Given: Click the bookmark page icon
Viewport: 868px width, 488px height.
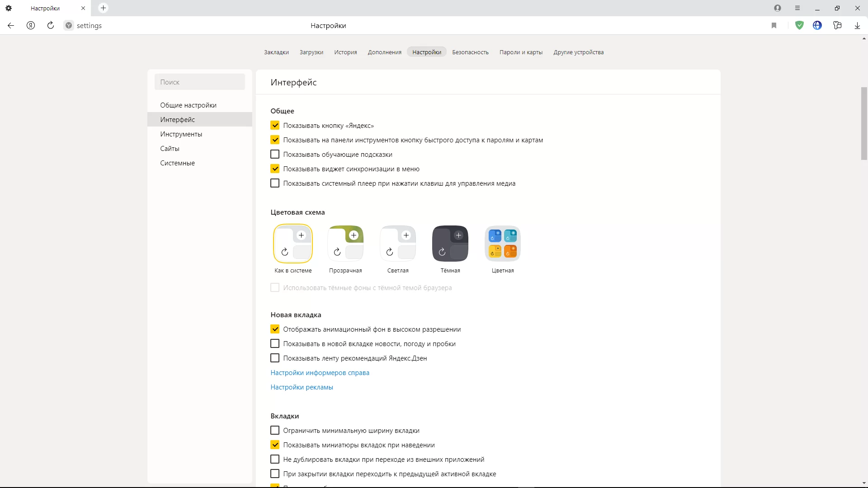Looking at the screenshot, I should 774,26.
